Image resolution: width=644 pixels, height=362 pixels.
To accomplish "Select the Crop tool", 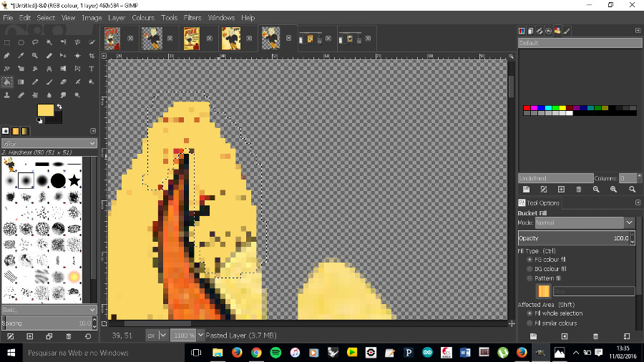I will point(92,55).
